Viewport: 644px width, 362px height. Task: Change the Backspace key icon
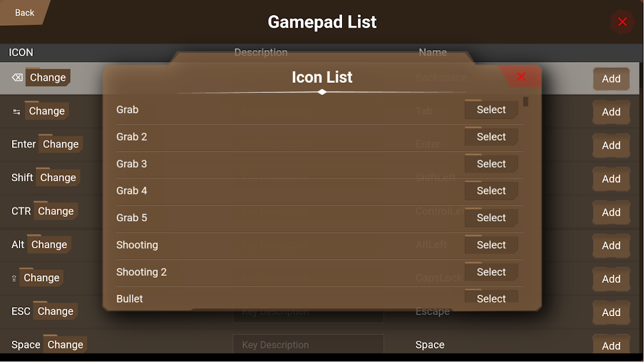coord(47,78)
